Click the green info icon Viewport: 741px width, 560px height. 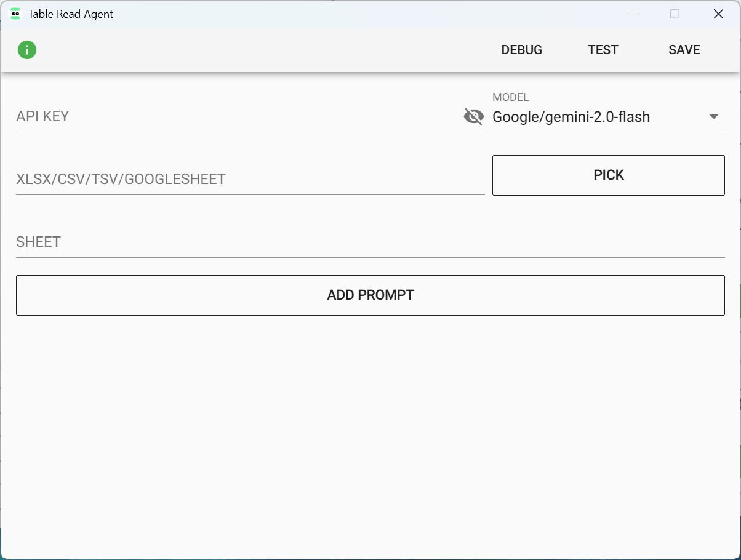tap(27, 50)
